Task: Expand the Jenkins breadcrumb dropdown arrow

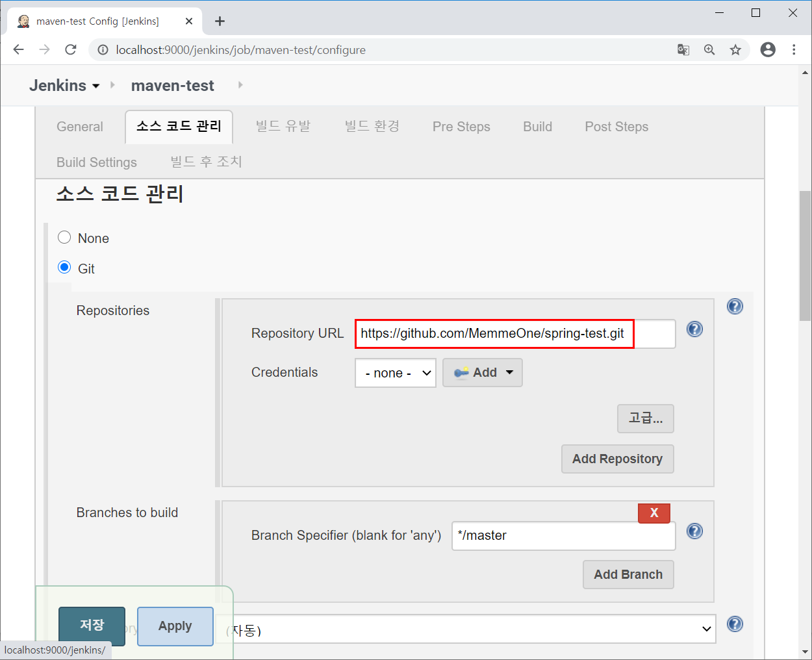Action: [x=96, y=86]
